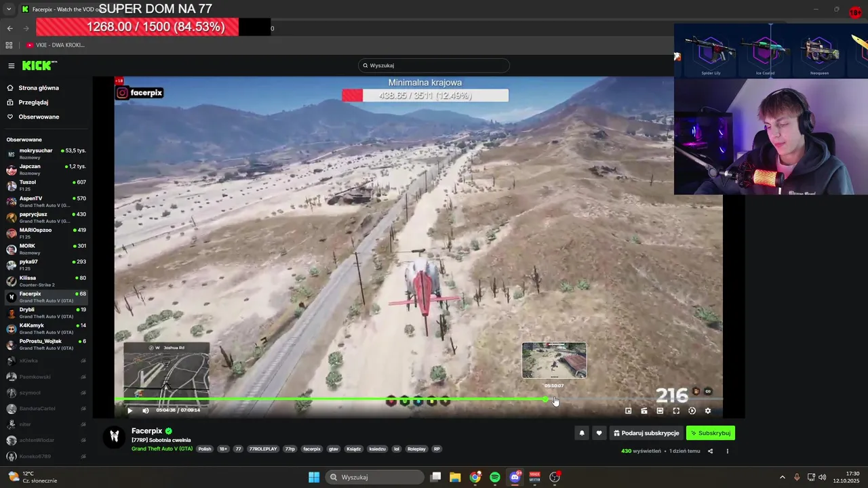Focus the Wyszukaj search field on Kick
This screenshot has height=488, width=868.
(434, 66)
